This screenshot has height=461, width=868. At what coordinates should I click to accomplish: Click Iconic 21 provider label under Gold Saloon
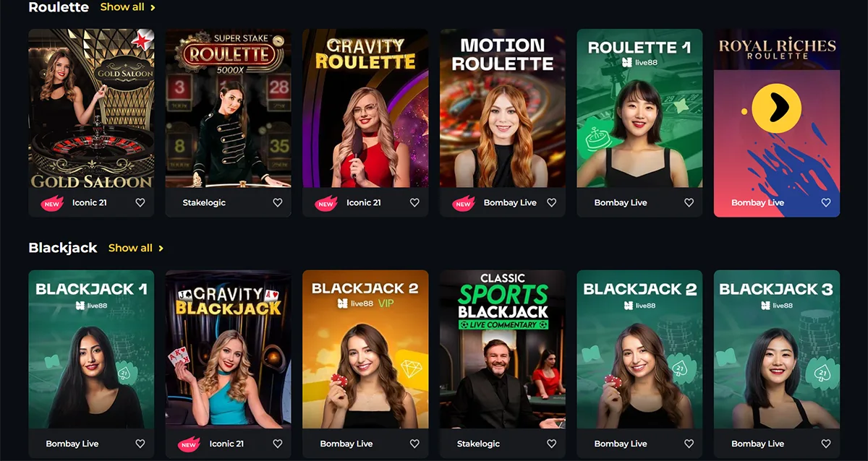(90, 203)
